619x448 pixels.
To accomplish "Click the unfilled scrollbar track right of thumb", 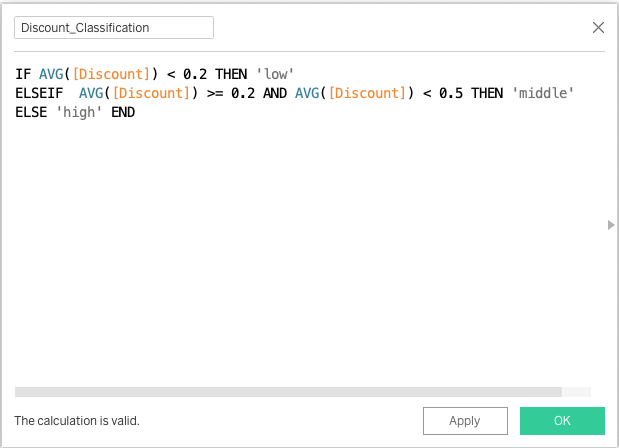I will coord(576,392).
